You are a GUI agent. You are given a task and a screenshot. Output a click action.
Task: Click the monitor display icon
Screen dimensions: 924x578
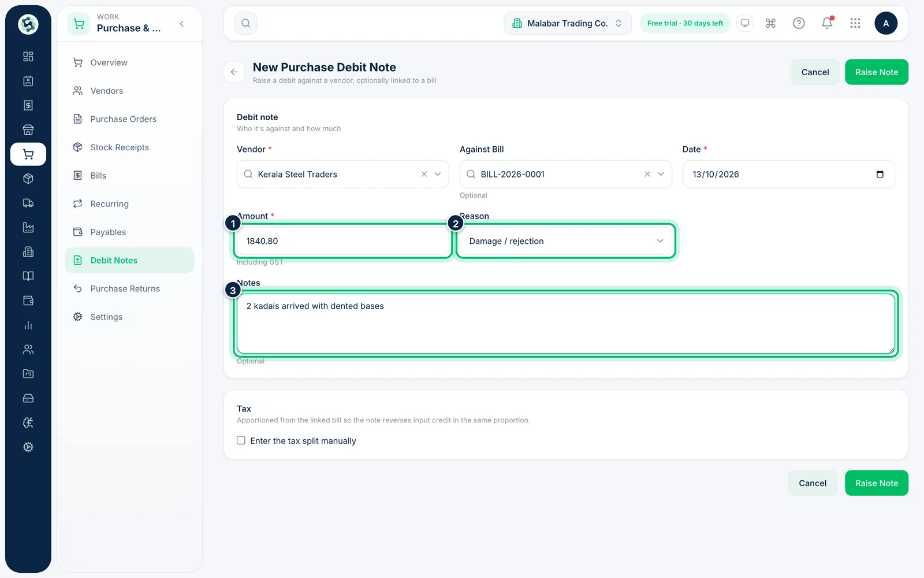point(745,23)
